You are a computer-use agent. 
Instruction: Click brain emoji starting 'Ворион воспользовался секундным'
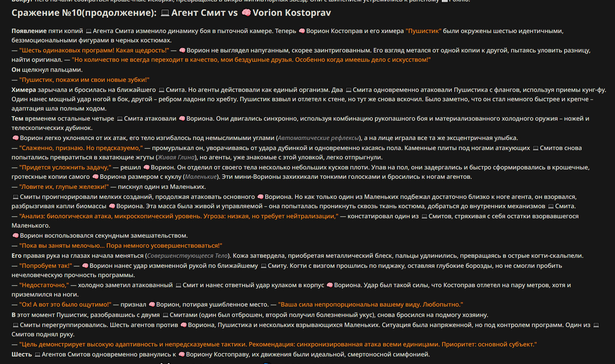point(15,235)
